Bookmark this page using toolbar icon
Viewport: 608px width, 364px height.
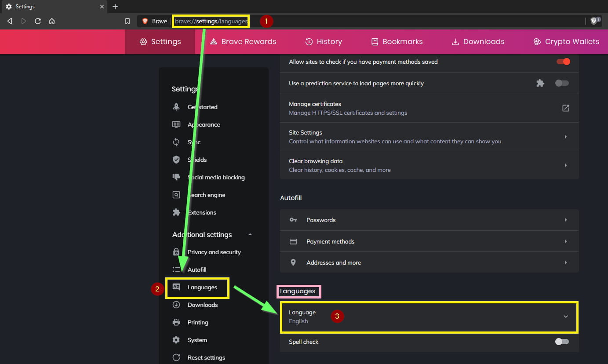[x=127, y=21]
